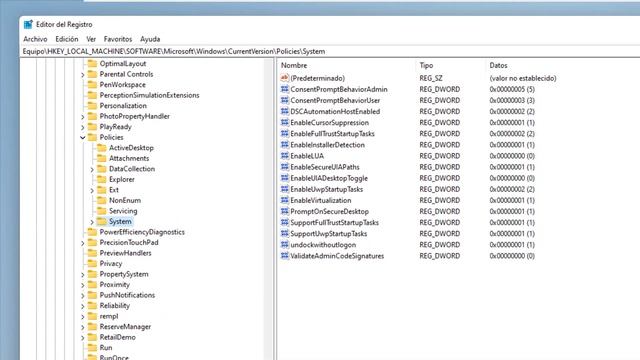Select the Privacy folder icon

[93, 264]
